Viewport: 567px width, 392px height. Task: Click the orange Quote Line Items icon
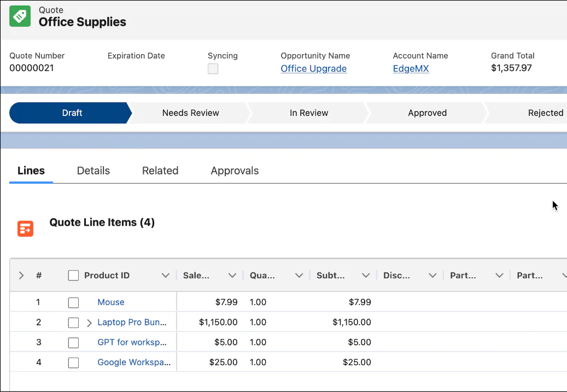click(x=25, y=229)
